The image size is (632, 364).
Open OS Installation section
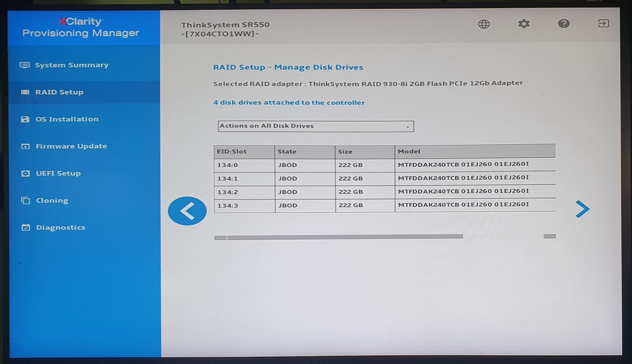pos(67,119)
